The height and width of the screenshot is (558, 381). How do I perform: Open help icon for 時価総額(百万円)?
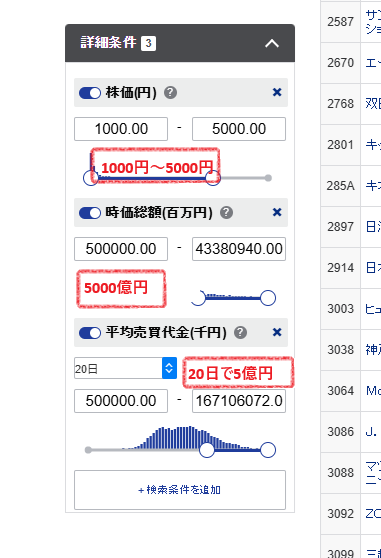[x=227, y=213]
